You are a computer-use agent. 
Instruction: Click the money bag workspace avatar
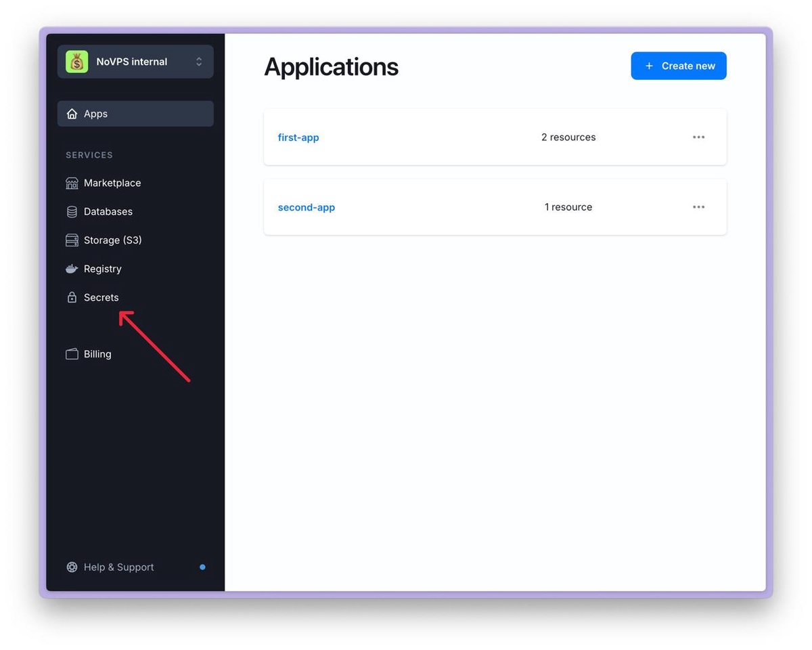point(76,62)
